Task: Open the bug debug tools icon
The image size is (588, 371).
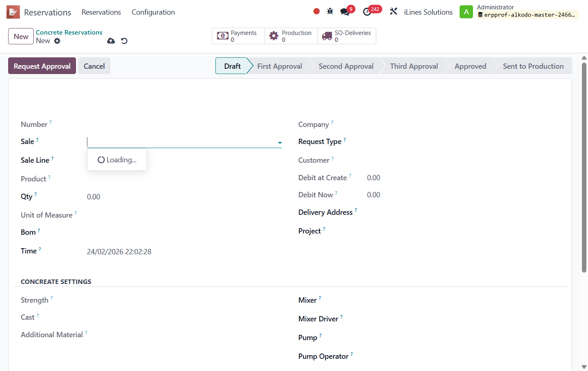Action: pyautogui.click(x=330, y=11)
